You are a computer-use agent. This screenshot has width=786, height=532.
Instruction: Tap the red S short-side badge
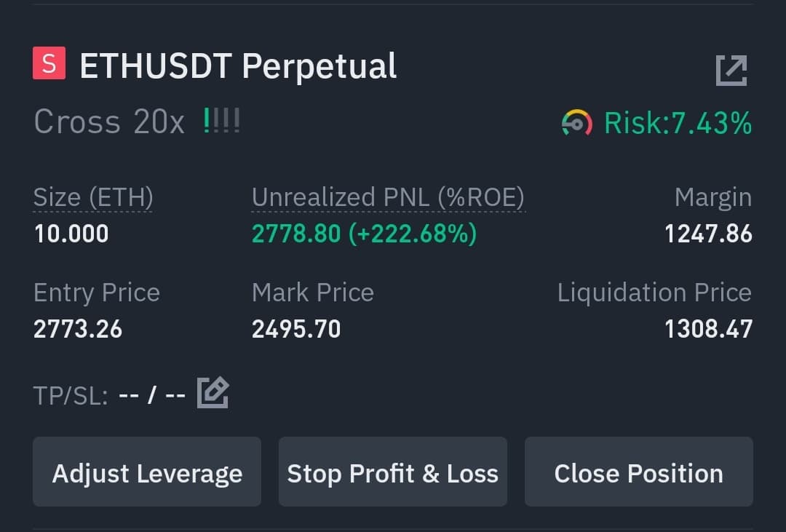click(x=49, y=63)
